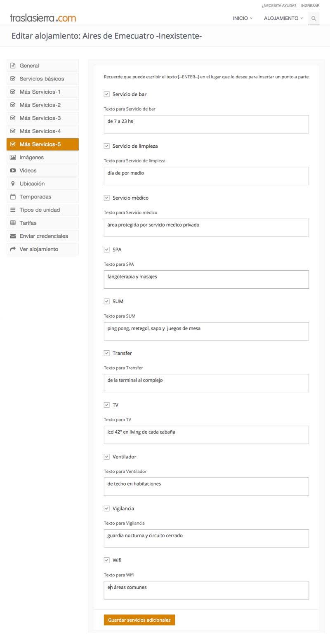The height and width of the screenshot is (644, 330).
Task: Expand the INICIO dropdown menu
Action: 243,18
